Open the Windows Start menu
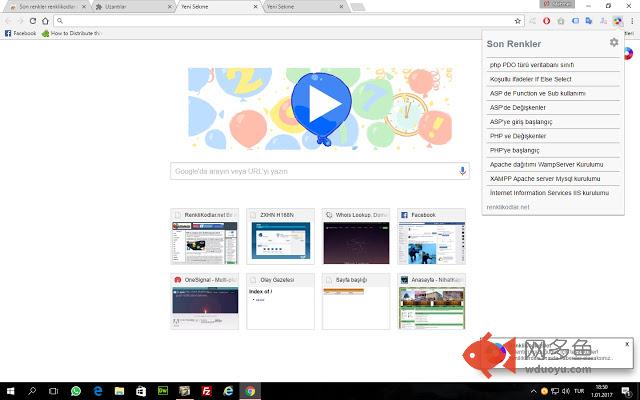 11,391
